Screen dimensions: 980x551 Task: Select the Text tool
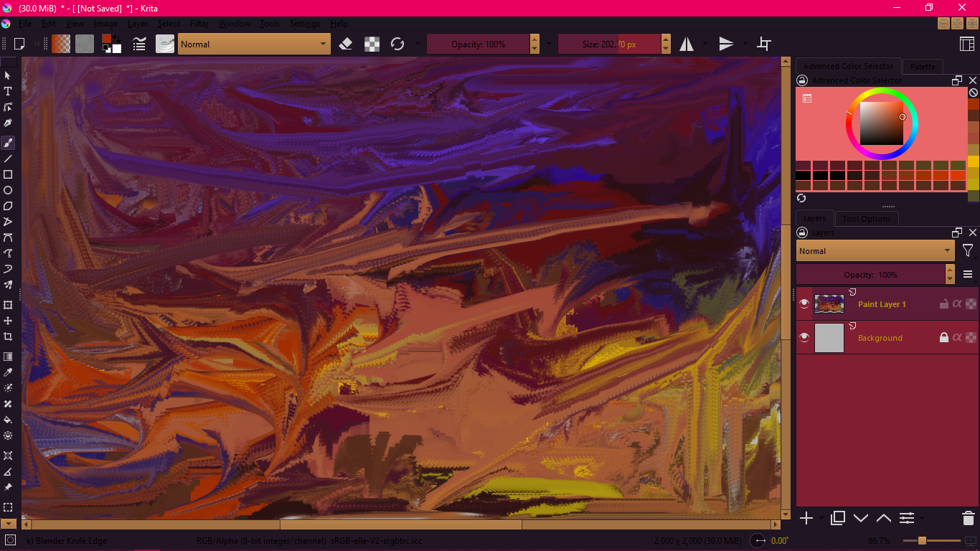(x=8, y=91)
